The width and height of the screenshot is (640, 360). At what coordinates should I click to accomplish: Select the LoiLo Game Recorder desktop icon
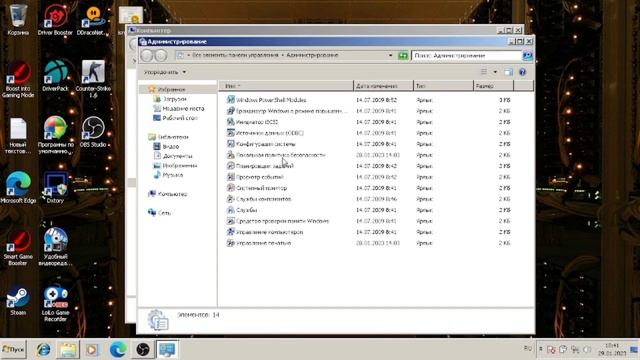tap(55, 304)
